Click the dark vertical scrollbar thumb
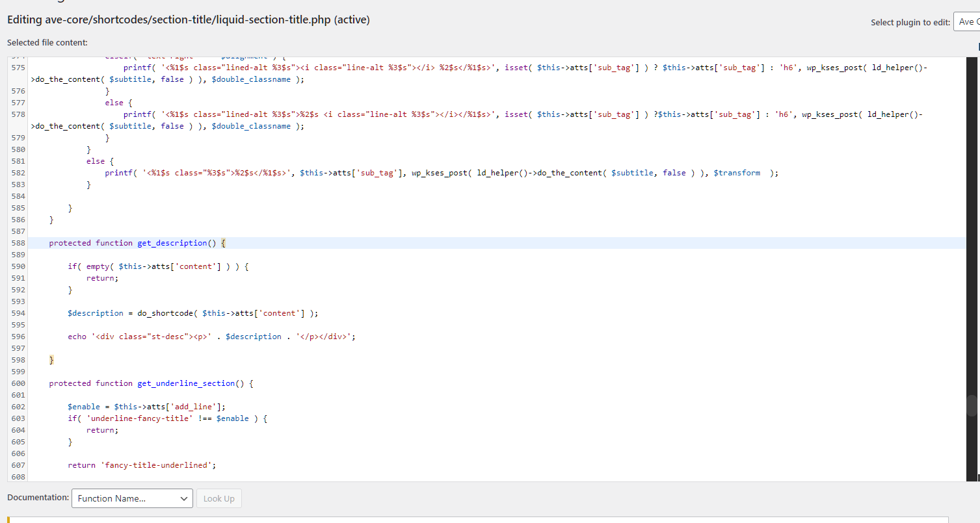 [x=972, y=405]
